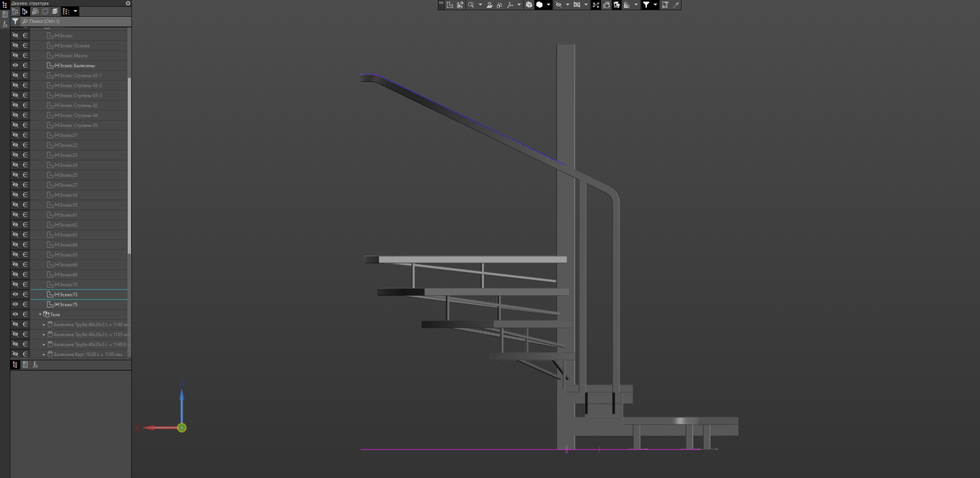The height and width of the screenshot is (478, 980).
Task: Show hidden sketch Эскиз: Ступень-03-1
Action: (15, 75)
